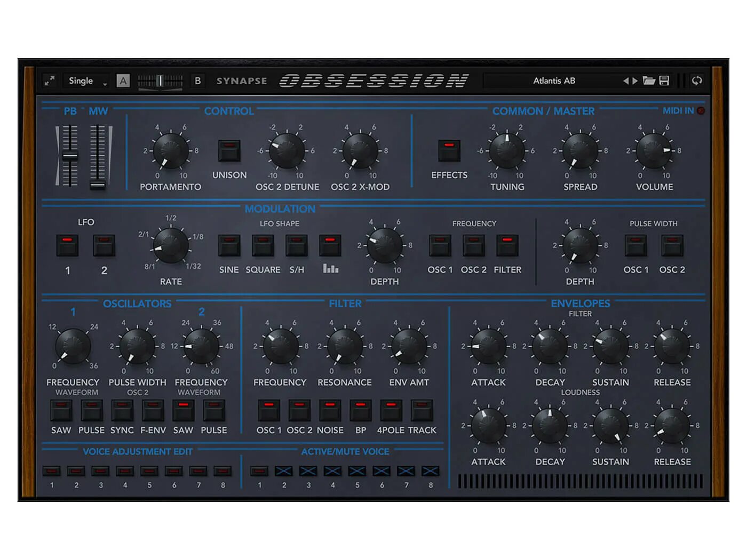This screenshot has width=747, height=560.
Task: Click the filter Resonance knob
Action: pos(345,346)
